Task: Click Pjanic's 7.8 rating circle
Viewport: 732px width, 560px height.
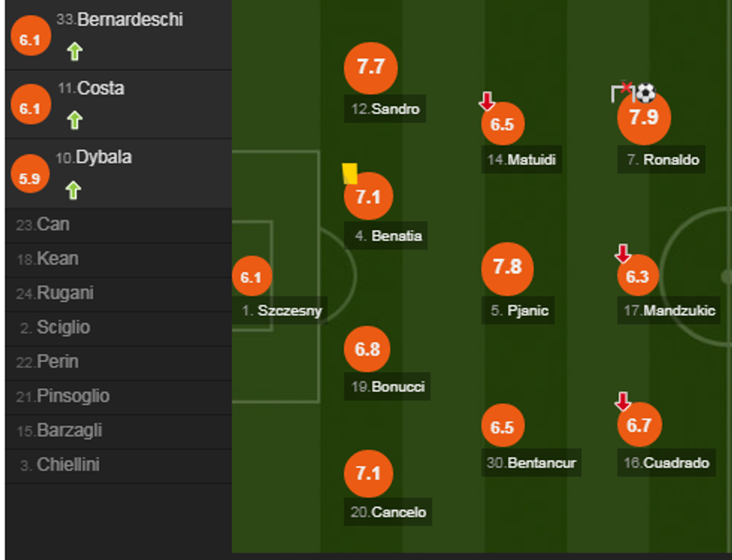Action: 507,267
